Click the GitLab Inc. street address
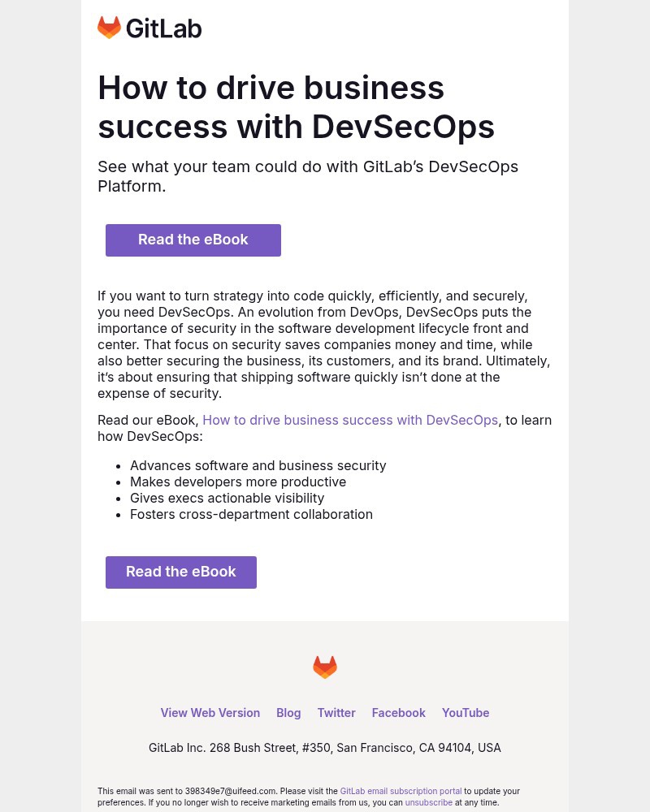The width and height of the screenshot is (650, 812). point(325,747)
